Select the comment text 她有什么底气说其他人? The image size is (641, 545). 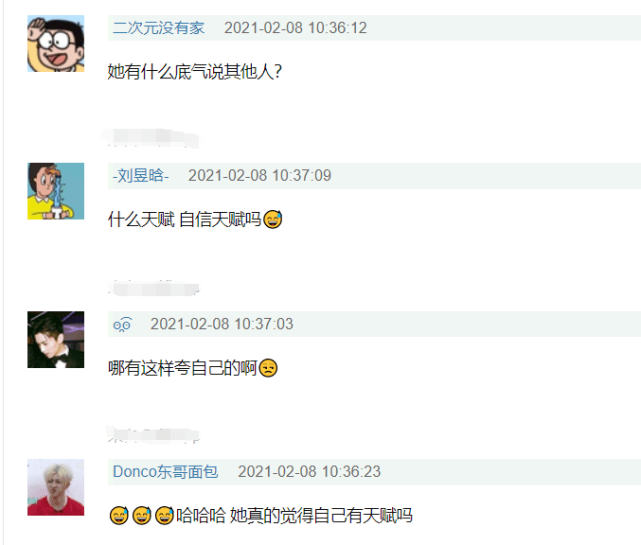click(x=195, y=72)
